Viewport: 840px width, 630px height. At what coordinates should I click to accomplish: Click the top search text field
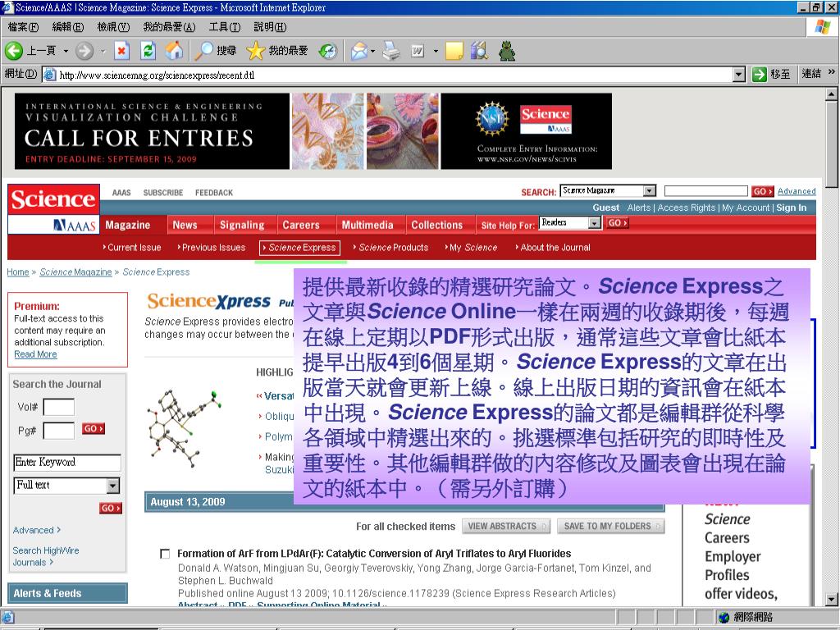tap(706, 191)
